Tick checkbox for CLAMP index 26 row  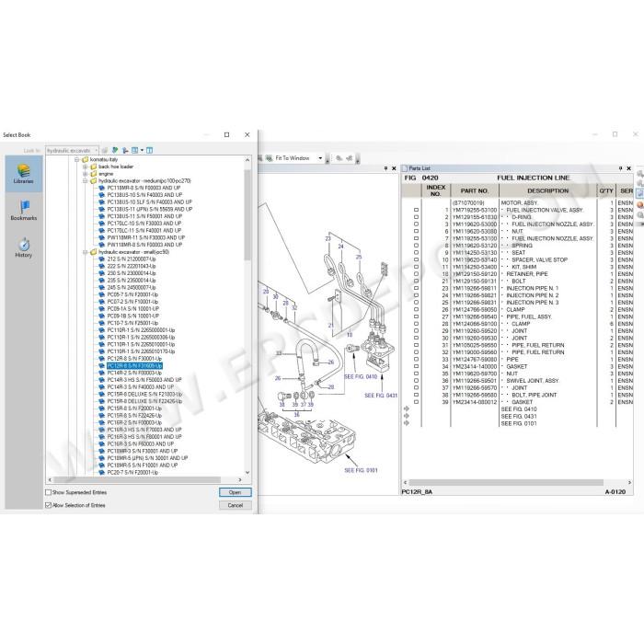[x=416, y=310]
